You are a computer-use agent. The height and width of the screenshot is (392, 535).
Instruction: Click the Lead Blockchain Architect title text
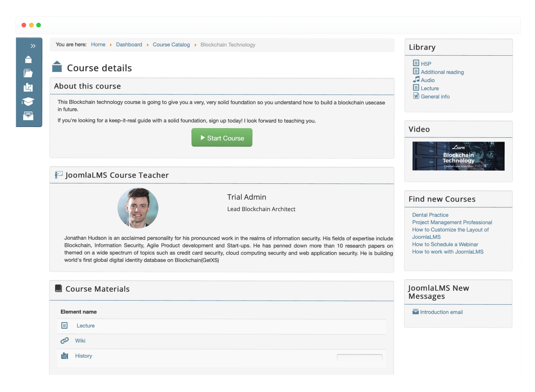point(261,209)
